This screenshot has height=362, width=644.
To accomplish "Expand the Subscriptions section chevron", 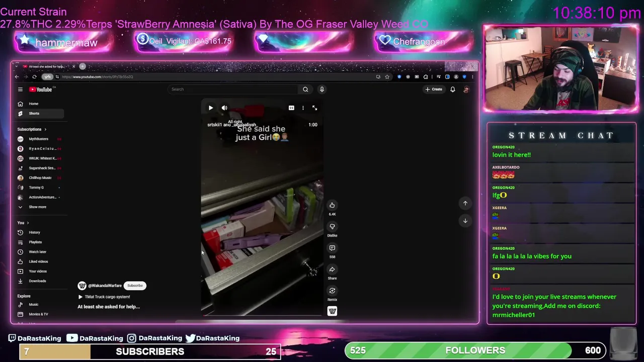I will (x=45, y=130).
